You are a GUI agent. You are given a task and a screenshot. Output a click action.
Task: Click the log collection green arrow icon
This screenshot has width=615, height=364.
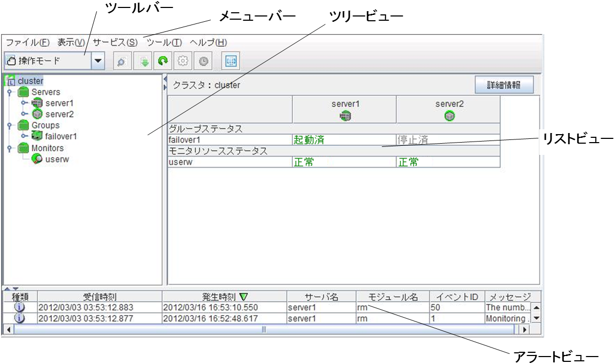point(143,61)
